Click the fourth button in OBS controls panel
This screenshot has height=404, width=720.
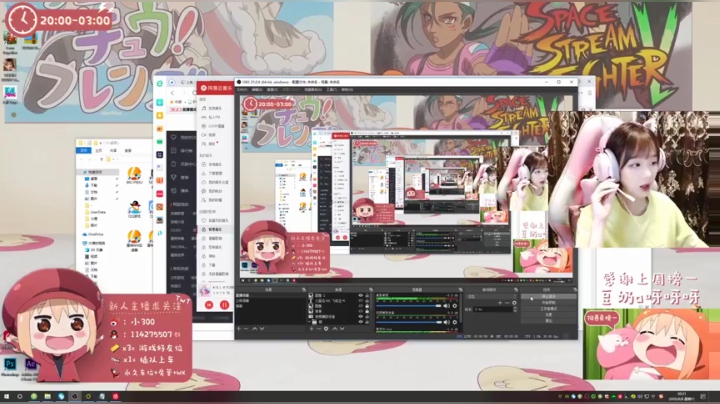coord(548,314)
